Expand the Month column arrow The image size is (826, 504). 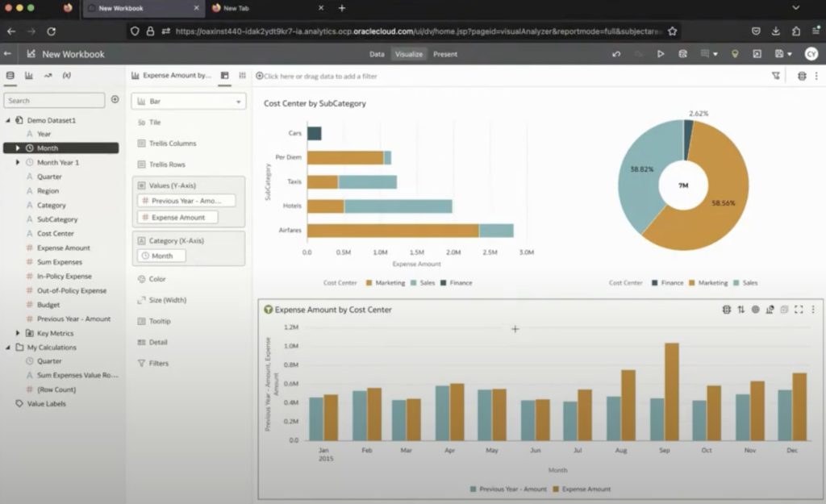point(18,148)
